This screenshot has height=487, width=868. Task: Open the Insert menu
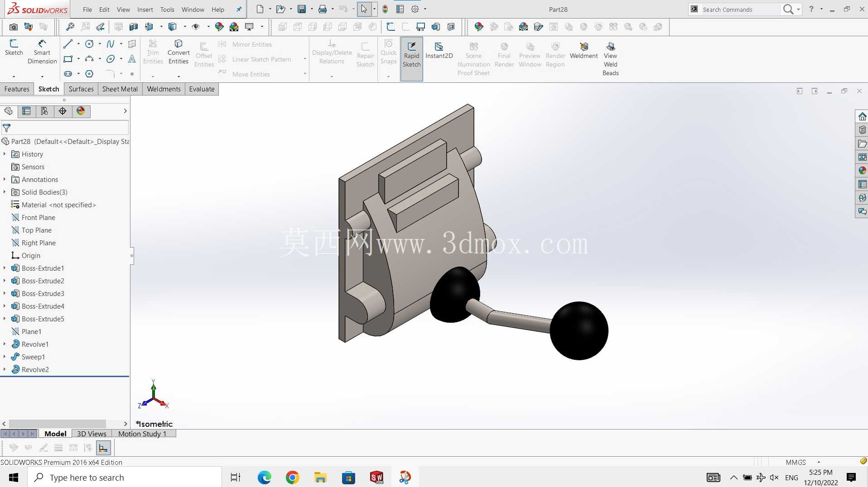(x=145, y=10)
